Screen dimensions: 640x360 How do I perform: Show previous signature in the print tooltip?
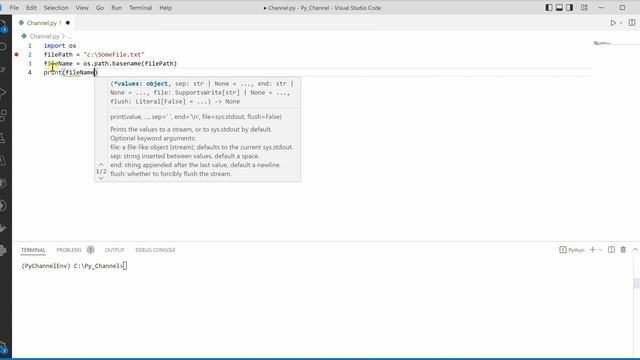tap(101, 164)
